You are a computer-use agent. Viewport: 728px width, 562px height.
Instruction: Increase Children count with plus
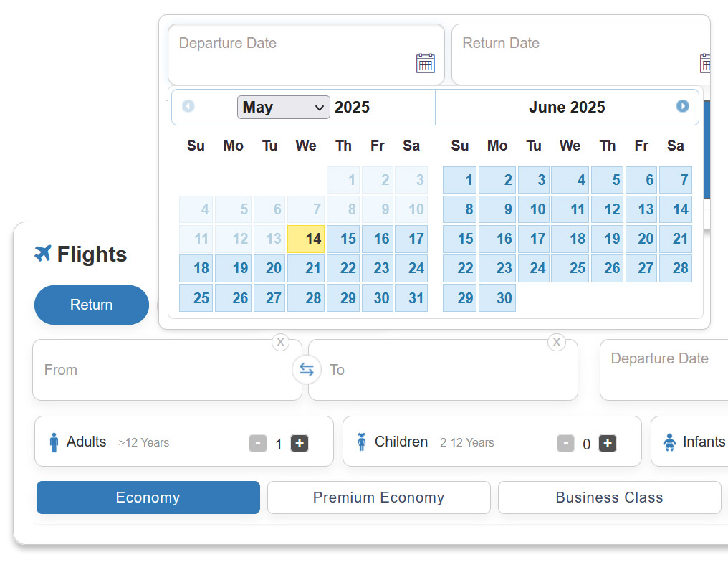[608, 443]
